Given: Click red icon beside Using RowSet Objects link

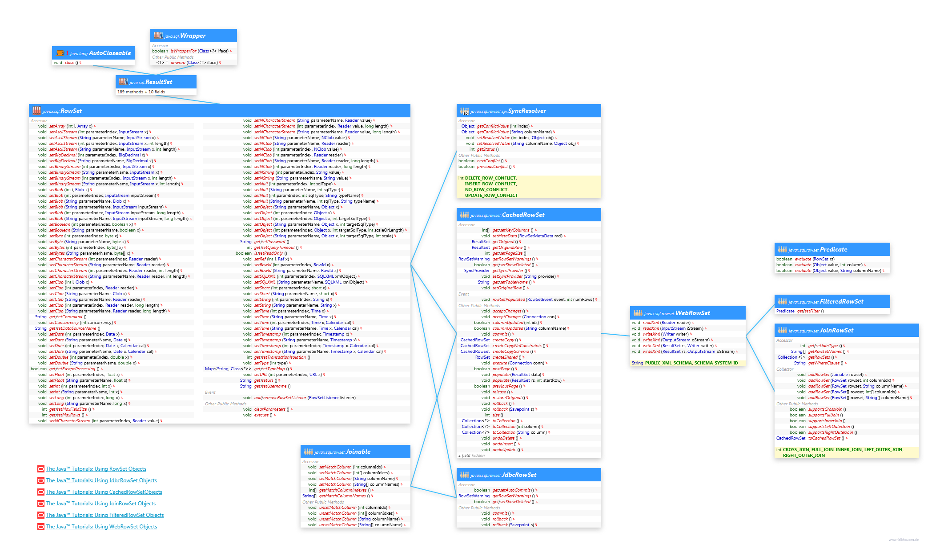Looking at the screenshot, I should click(41, 469).
